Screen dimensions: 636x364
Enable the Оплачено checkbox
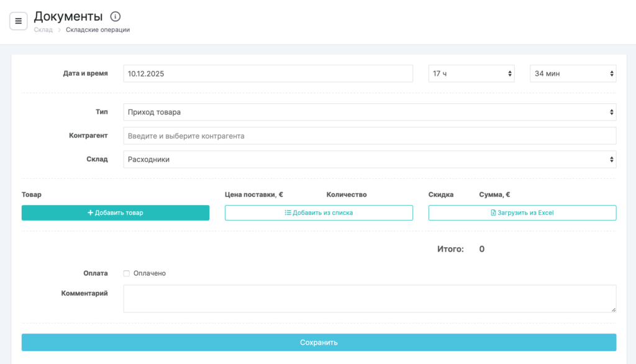pyautogui.click(x=127, y=273)
